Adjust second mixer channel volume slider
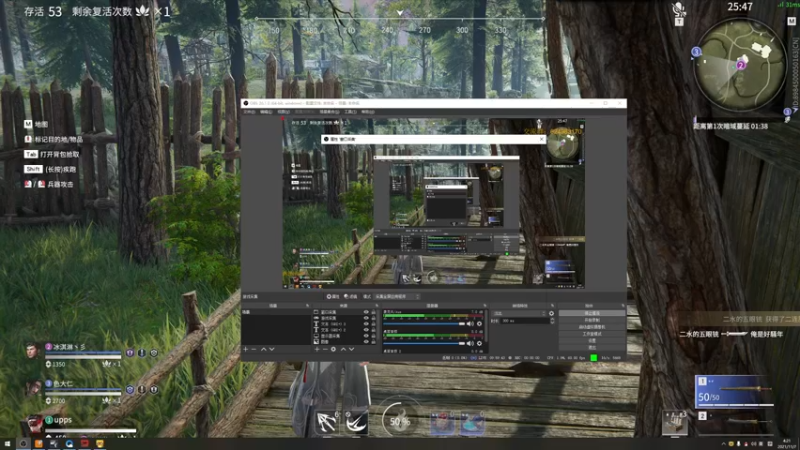Screen dimensions: 800x450 click(x=424, y=343)
